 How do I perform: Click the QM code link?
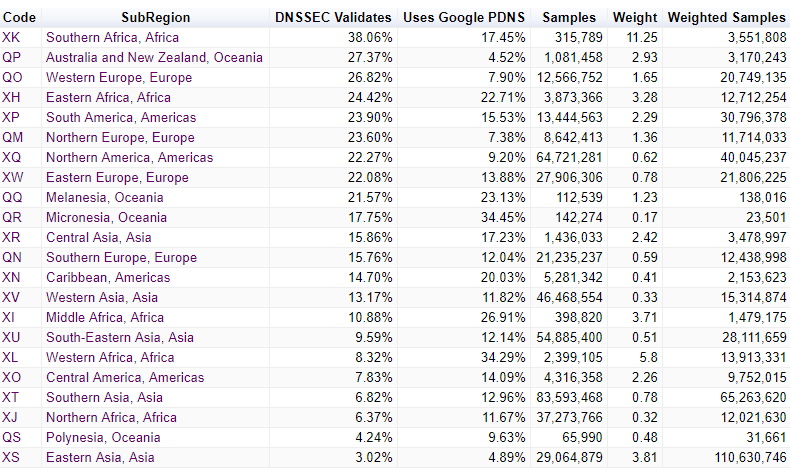click(13, 138)
